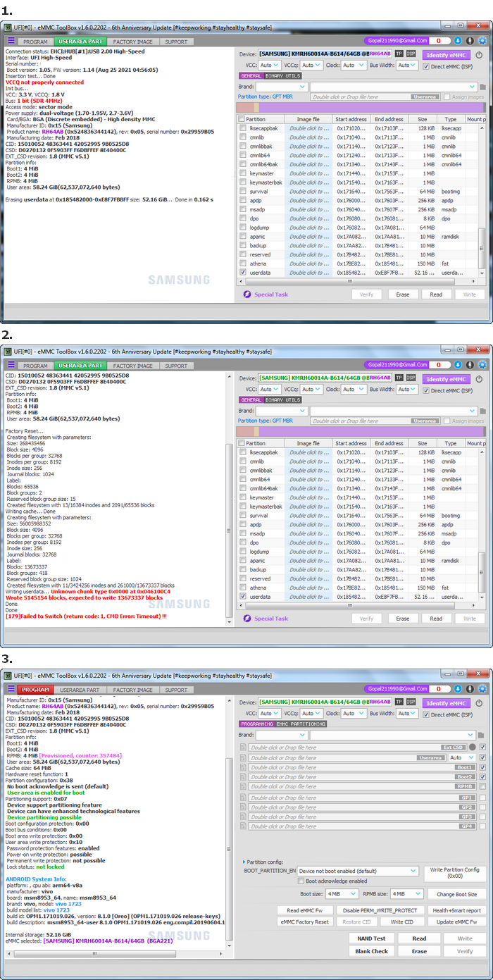
Task: Click the file icon of the RPMB slot
Action: tap(244, 786)
